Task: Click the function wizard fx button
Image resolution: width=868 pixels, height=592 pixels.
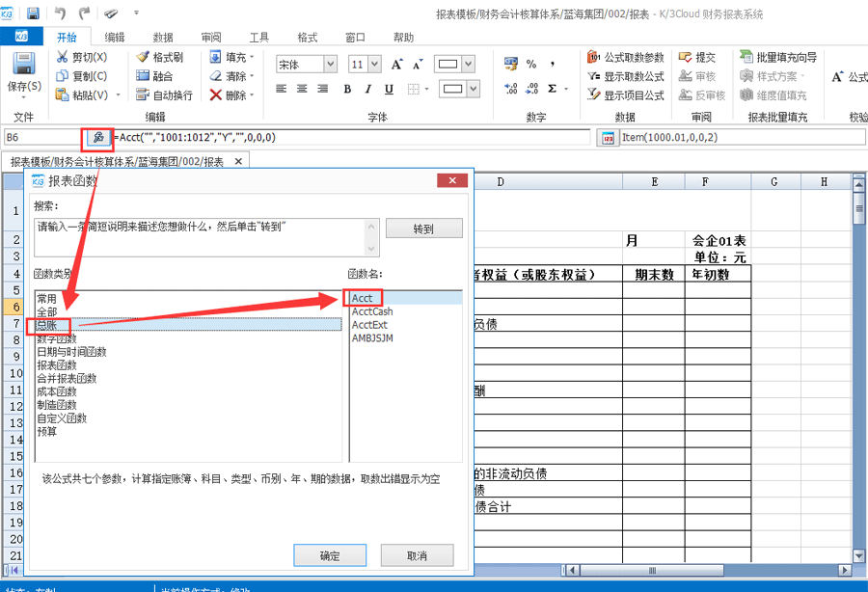Action: click(98, 137)
